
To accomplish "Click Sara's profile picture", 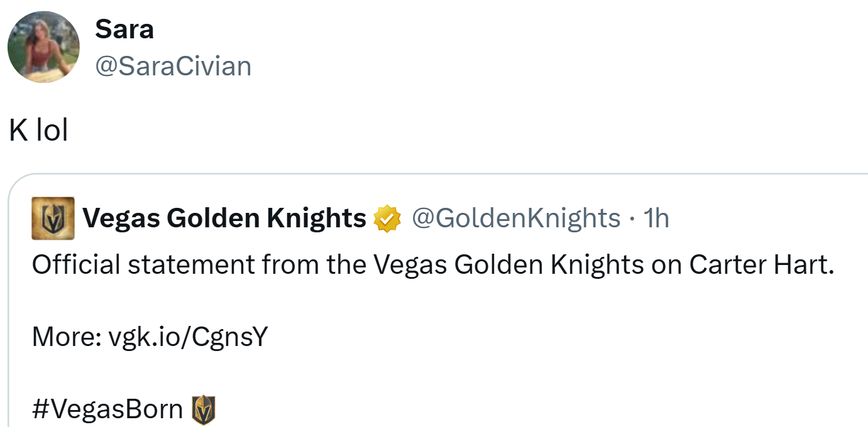I will 43,47.
